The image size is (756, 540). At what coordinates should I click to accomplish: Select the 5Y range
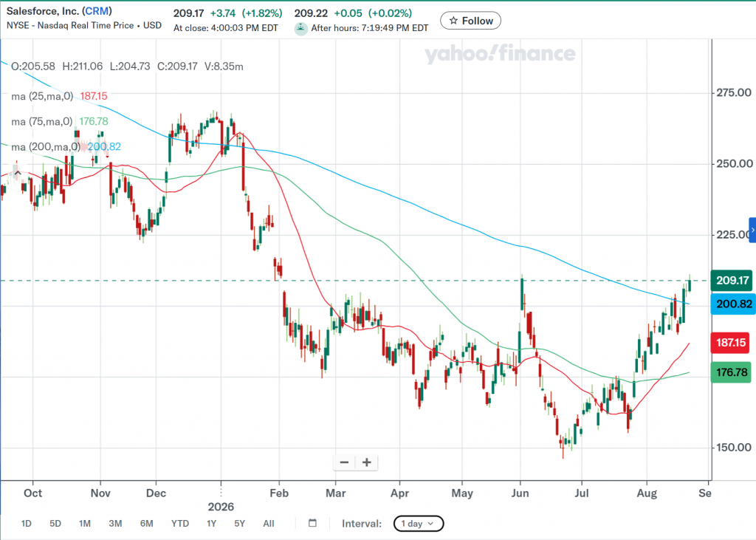tap(240, 524)
